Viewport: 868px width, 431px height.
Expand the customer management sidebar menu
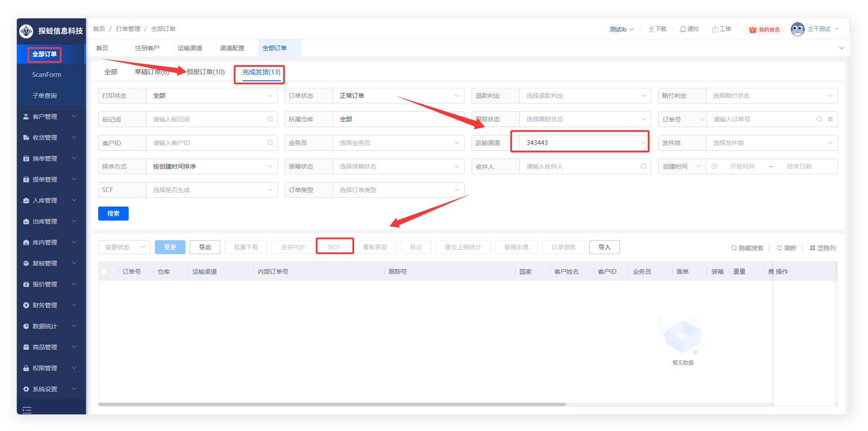tap(51, 117)
